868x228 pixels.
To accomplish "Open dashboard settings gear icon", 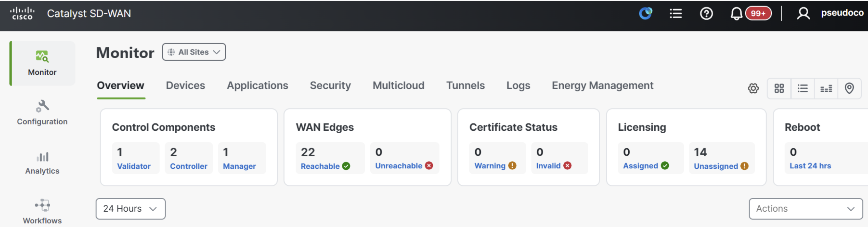I will (753, 88).
